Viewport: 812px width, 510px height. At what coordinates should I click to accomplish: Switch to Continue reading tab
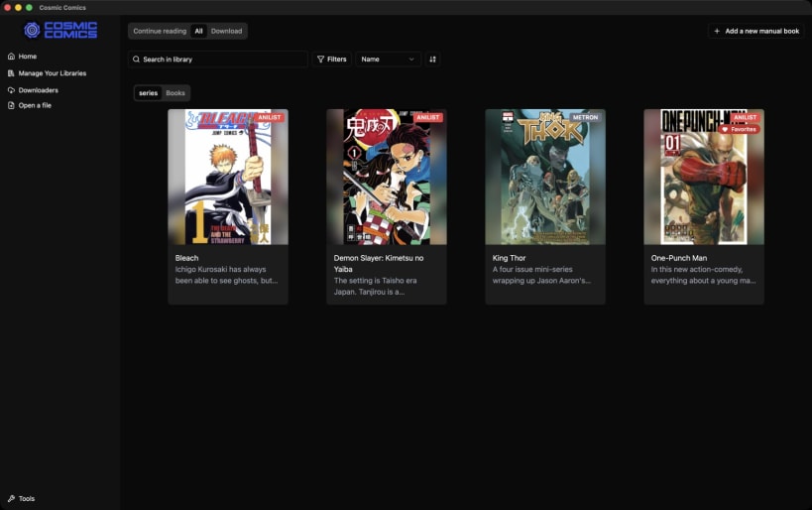(160, 31)
